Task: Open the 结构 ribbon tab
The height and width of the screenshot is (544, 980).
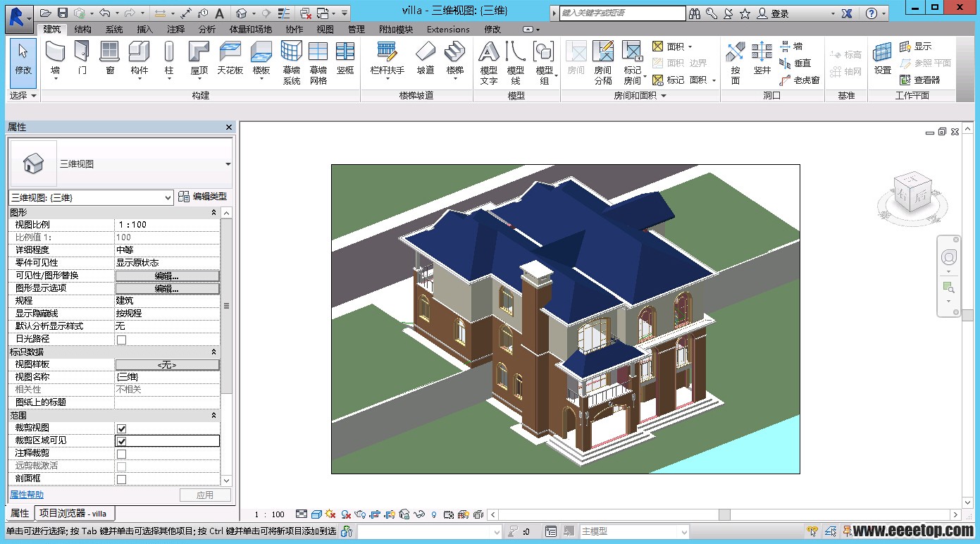Action: (x=82, y=29)
